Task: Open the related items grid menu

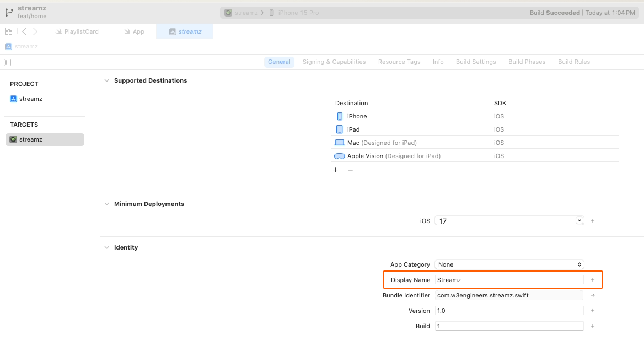Action: tap(9, 31)
